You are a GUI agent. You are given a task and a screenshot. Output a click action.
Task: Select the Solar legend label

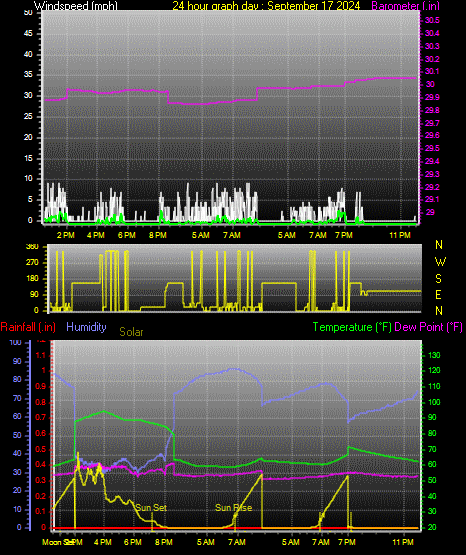[x=131, y=332]
